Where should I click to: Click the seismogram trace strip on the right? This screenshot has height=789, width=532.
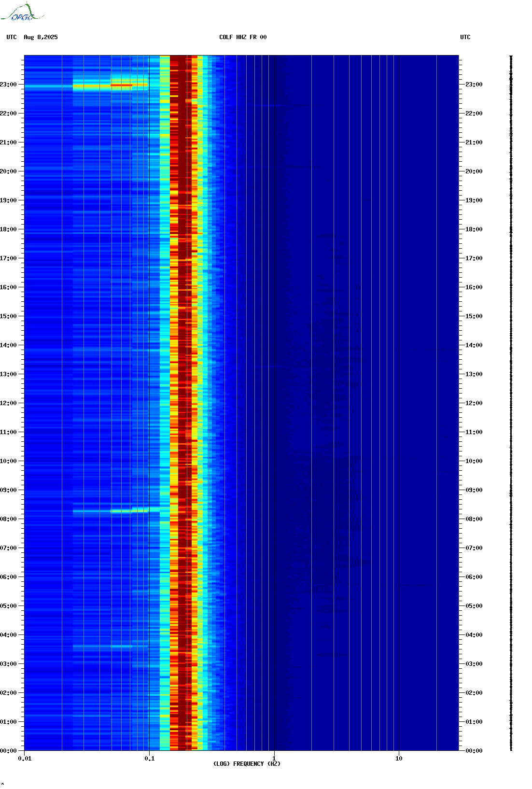[511, 403]
